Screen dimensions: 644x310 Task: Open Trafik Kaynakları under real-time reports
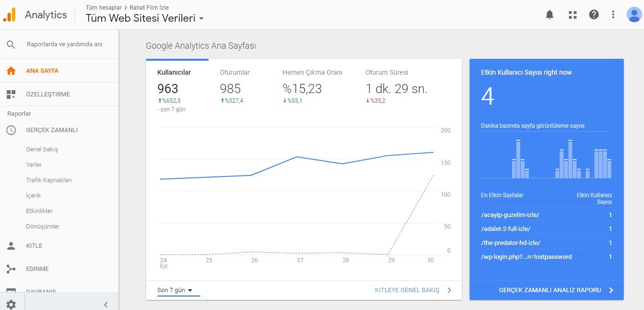coord(49,180)
